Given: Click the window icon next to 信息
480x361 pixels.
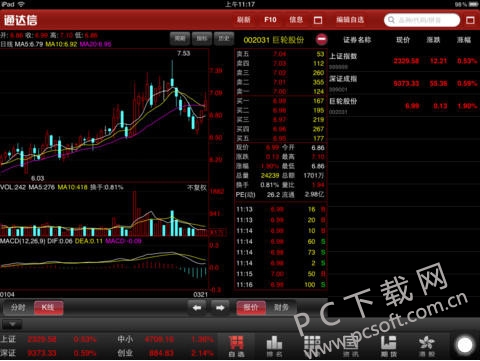Looking at the screenshot, I should pyautogui.click(x=318, y=20).
